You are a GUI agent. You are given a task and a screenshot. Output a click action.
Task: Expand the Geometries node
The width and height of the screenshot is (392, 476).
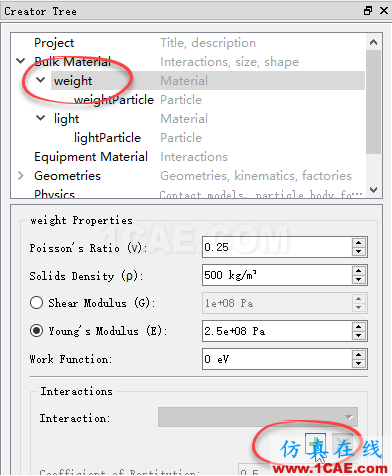click(21, 175)
